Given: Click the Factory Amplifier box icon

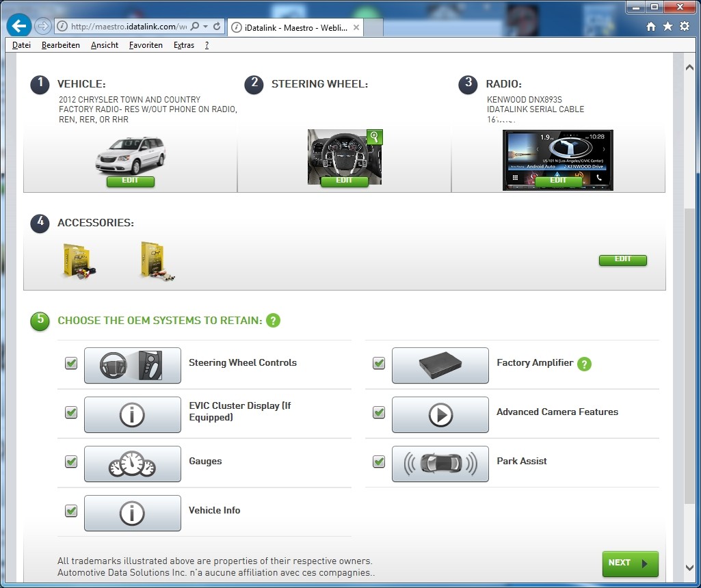Looking at the screenshot, I should (x=440, y=366).
